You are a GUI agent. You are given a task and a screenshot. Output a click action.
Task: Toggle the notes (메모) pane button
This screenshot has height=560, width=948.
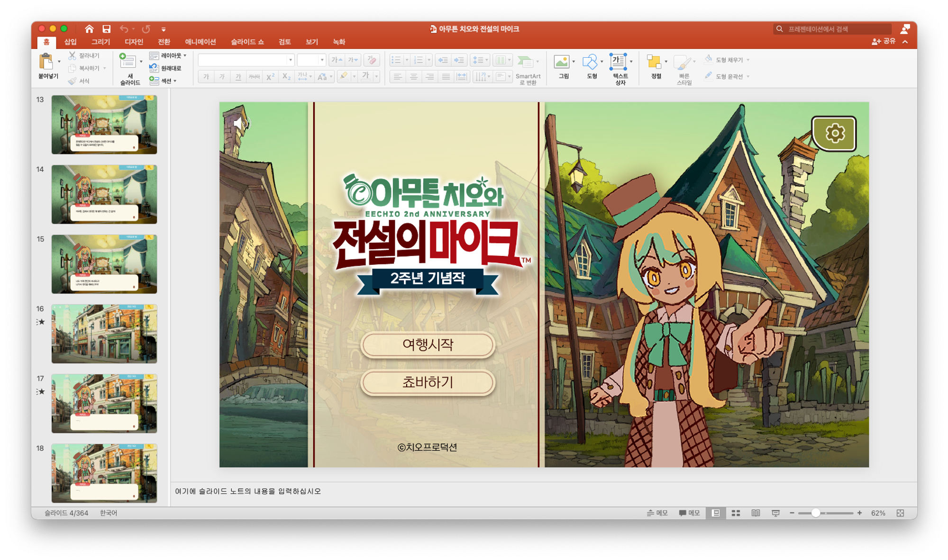click(657, 513)
